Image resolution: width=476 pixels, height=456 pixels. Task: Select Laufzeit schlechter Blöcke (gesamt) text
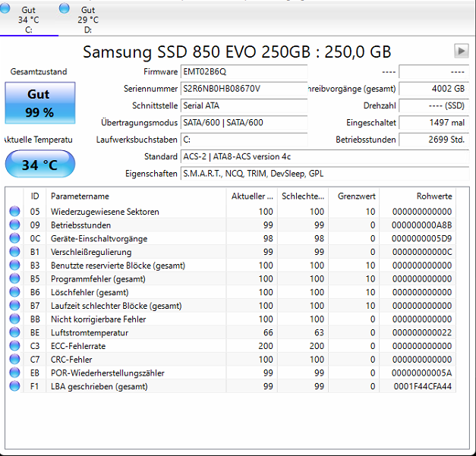tap(116, 306)
